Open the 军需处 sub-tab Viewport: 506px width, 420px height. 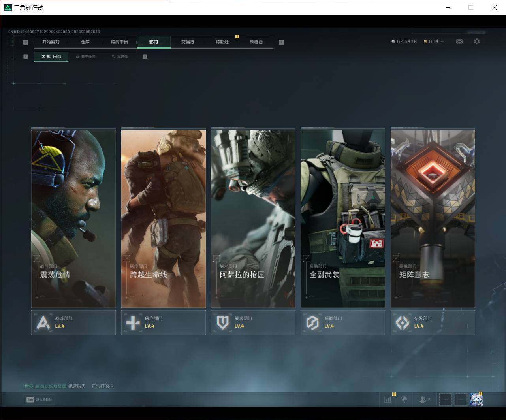[120, 57]
